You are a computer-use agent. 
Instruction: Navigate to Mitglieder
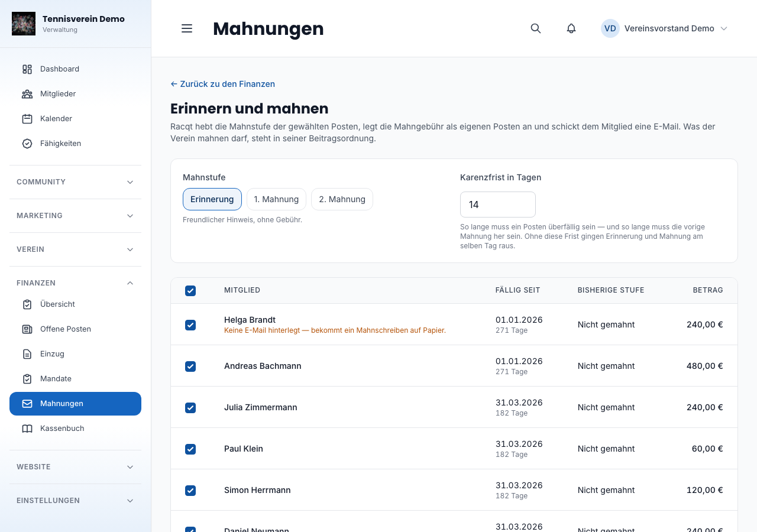pyautogui.click(x=75, y=94)
